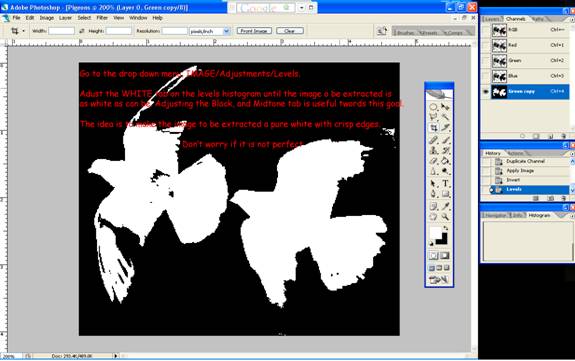Show the Blue channel visibility box

(486, 76)
